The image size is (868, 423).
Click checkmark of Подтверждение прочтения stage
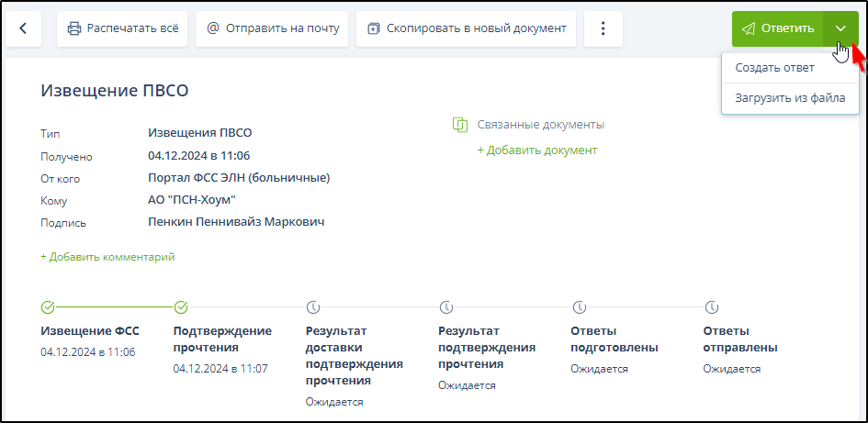[x=181, y=306]
